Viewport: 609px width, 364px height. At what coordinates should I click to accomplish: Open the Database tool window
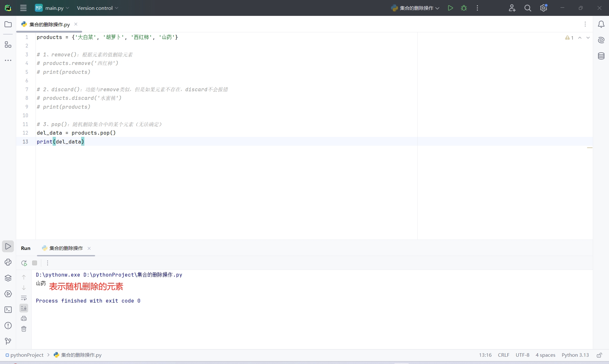(601, 56)
